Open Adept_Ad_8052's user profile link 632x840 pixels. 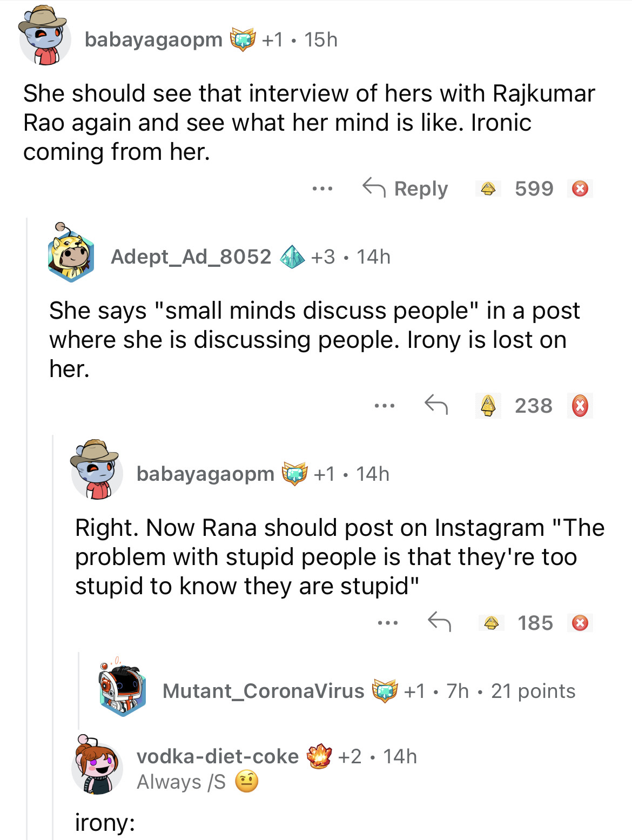click(x=191, y=257)
